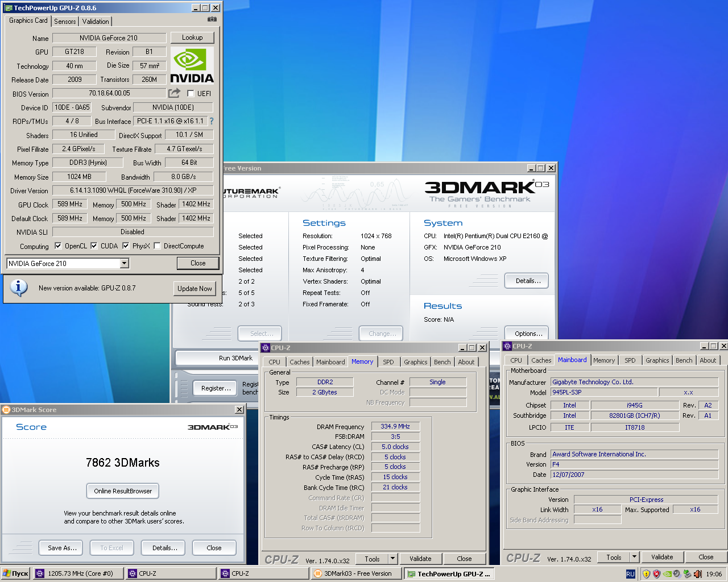Viewport: 728px width, 582px height.
Task: Open SPD tab in CPU-Z Memory window
Action: (388, 362)
